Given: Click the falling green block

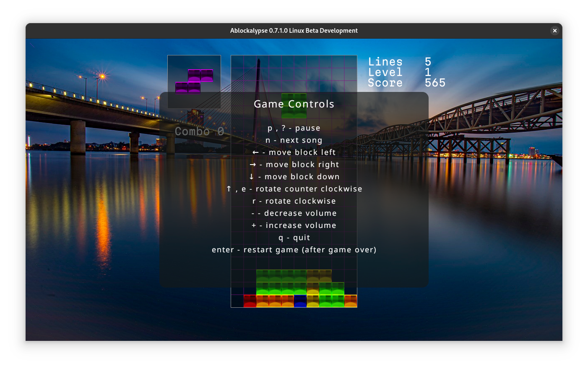Looking at the screenshot, I should (294, 106).
